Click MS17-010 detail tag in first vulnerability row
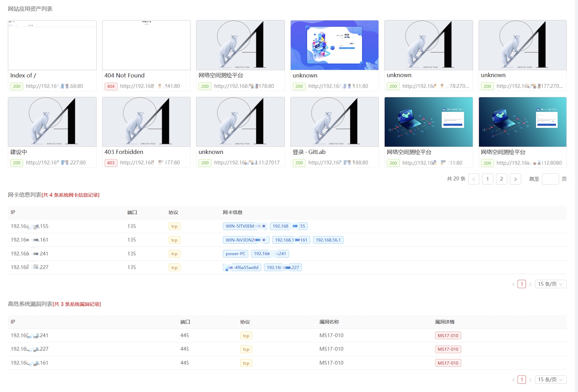 tap(448, 336)
